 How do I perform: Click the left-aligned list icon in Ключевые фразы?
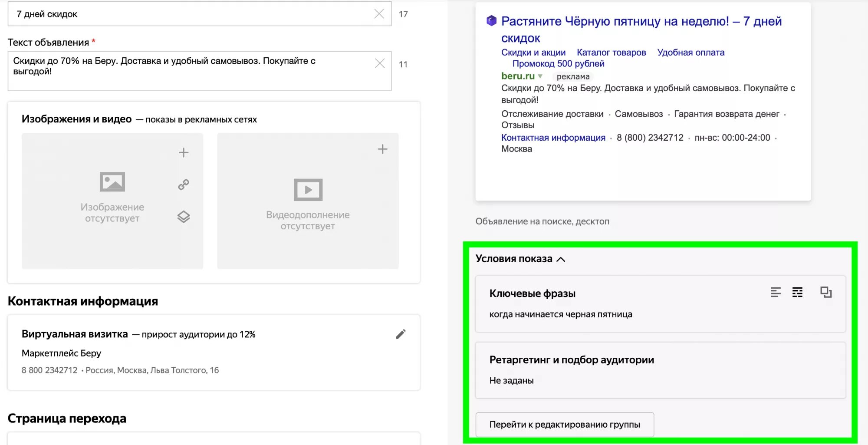(776, 292)
